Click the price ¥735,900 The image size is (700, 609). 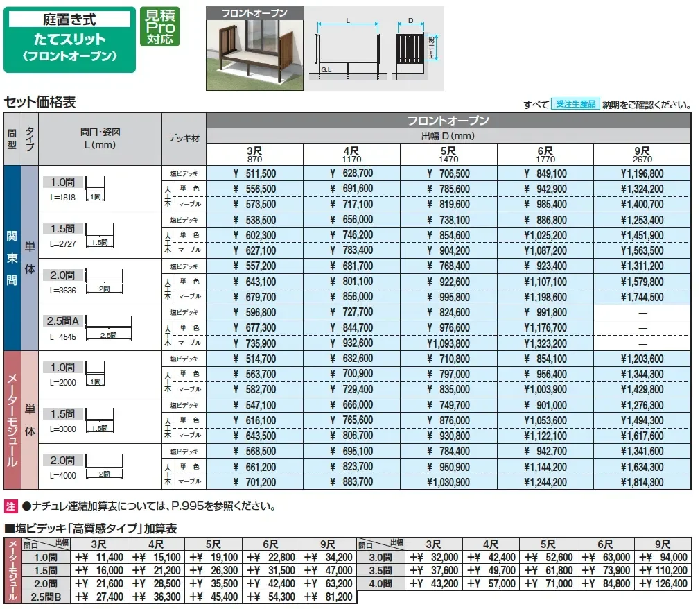[254, 343]
